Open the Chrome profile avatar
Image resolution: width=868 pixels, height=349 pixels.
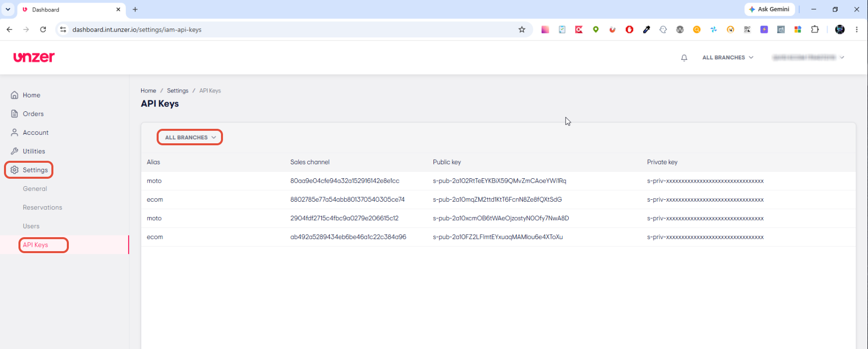(840, 29)
